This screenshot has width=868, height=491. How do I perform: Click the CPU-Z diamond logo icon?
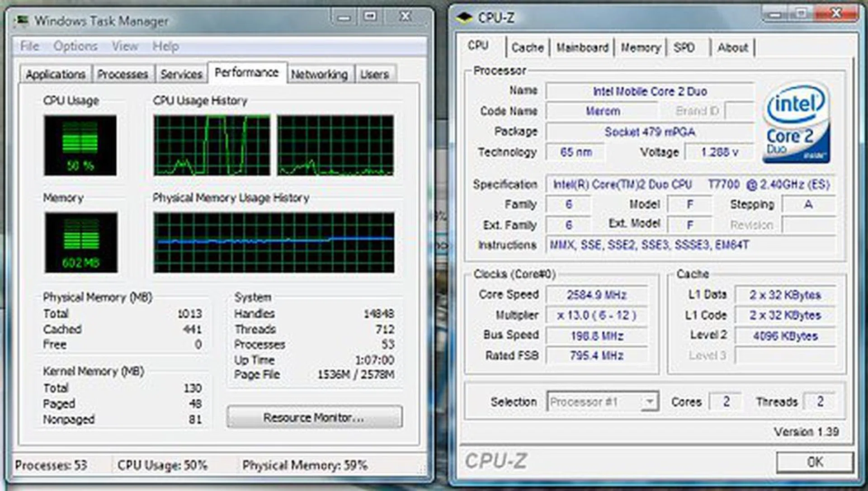point(463,17)
